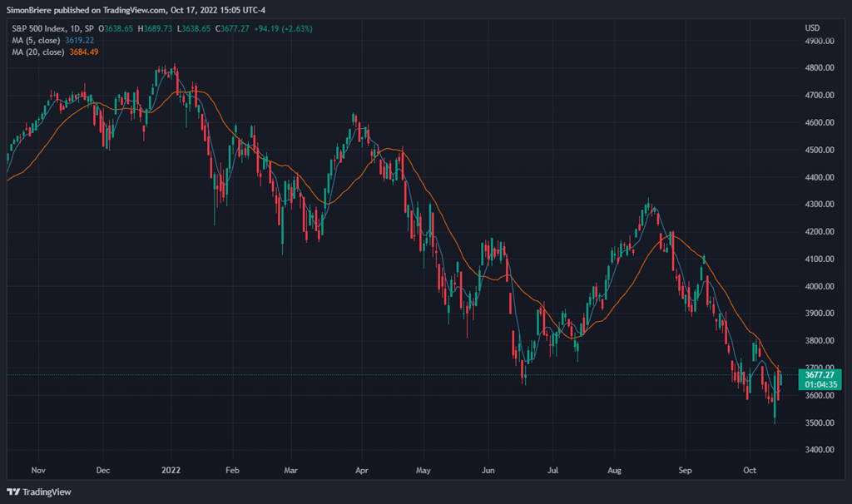Click the 4000.00 price axis label
The width and height of the screenshot is (852, 504).
(820, 286)
